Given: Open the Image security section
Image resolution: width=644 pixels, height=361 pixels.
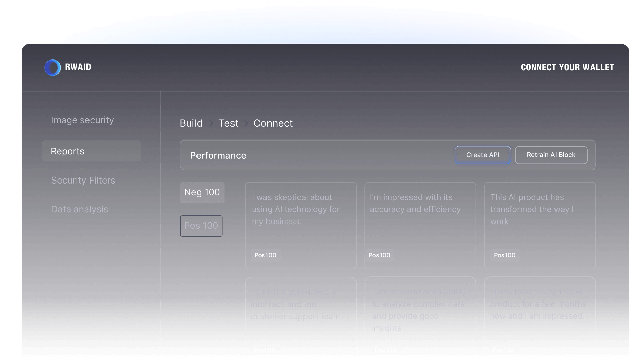Looking at the screenshot, I should click(82, 120).
